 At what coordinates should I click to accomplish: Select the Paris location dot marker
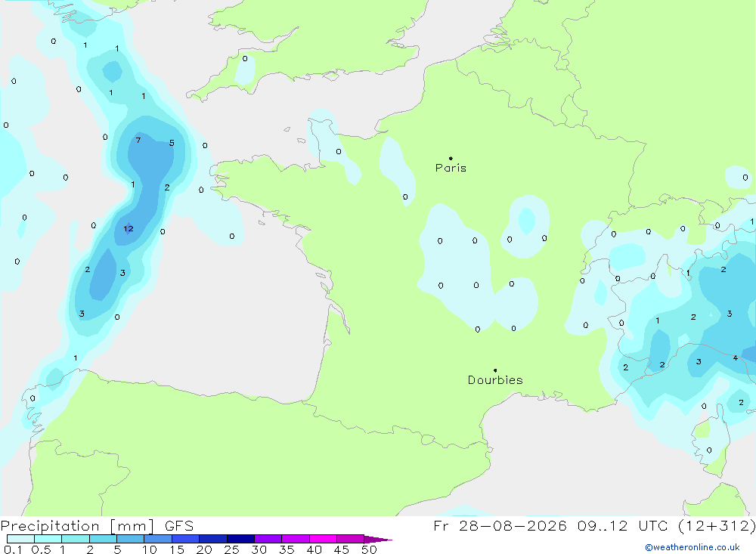pos(451,158)
